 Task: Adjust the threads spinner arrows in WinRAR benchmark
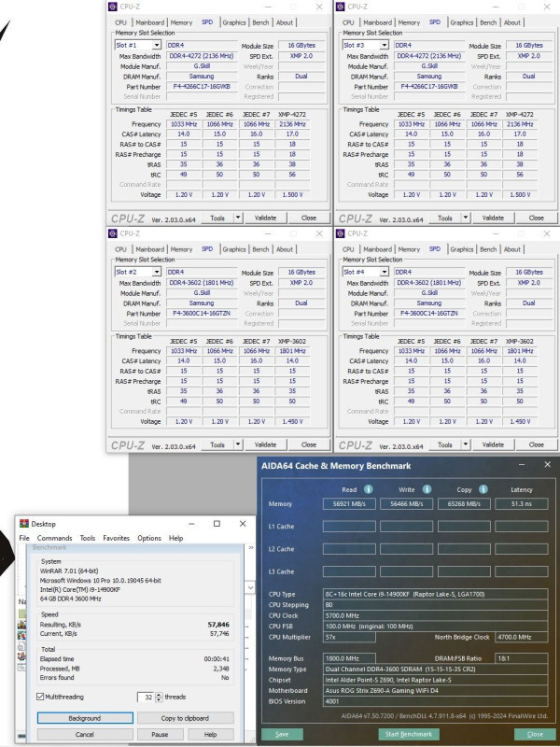click(159, 697)
